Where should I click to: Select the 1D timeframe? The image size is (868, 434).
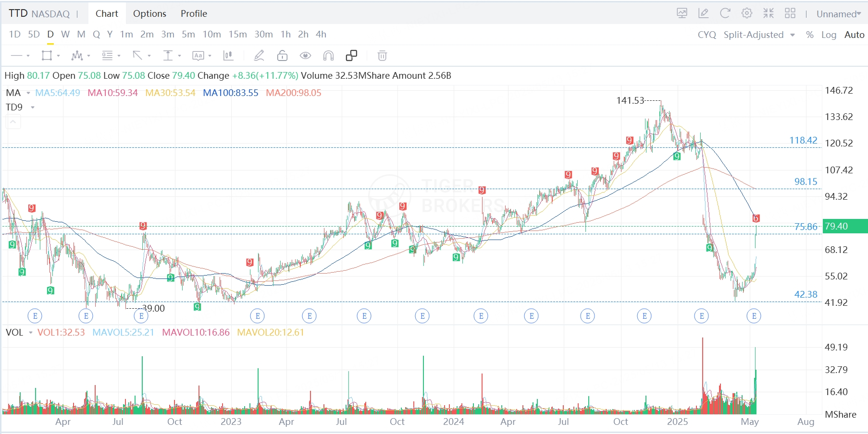click(x=15, y=34)
